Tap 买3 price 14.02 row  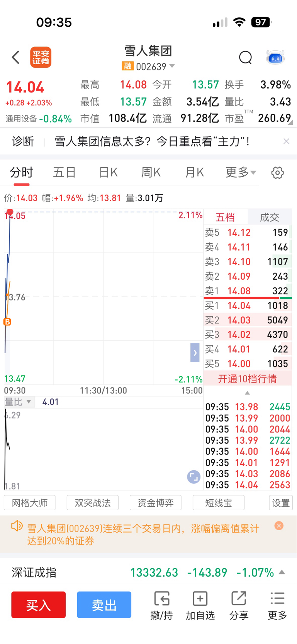pos(248,335)
